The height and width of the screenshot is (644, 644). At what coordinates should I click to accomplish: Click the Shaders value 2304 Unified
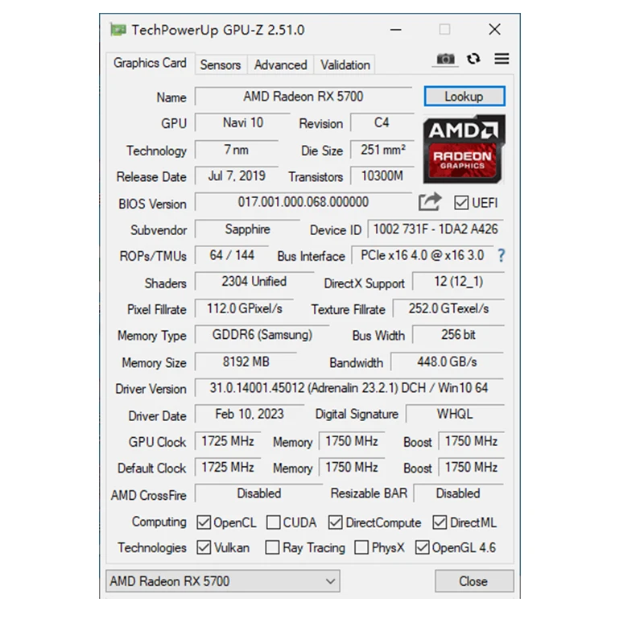tap(254, 282)
